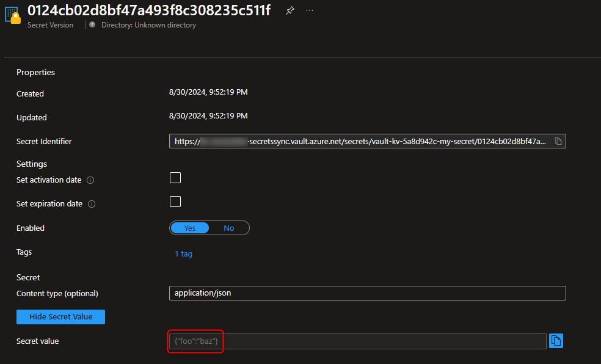Enable the Set activation date checkbox
This screenshot has width=601, height=364.
click(x=175, y=177)
